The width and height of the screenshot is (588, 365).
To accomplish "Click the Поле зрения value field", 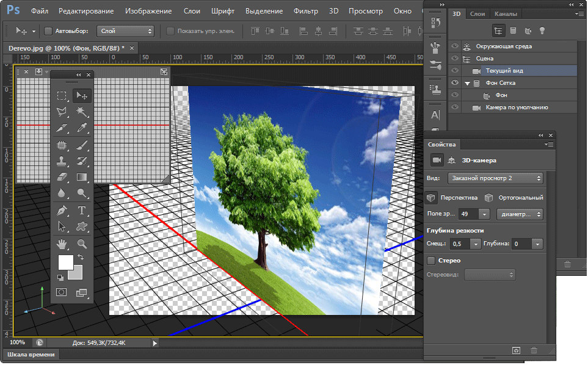I will (x=468, y=214).
